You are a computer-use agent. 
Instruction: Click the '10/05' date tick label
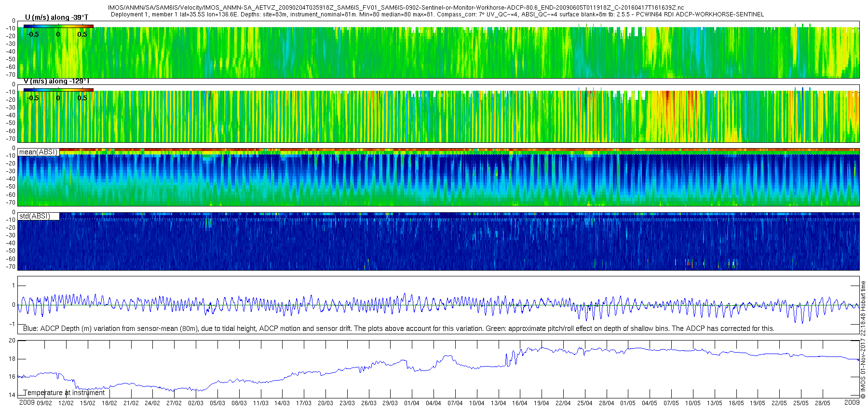pos(693,403)
